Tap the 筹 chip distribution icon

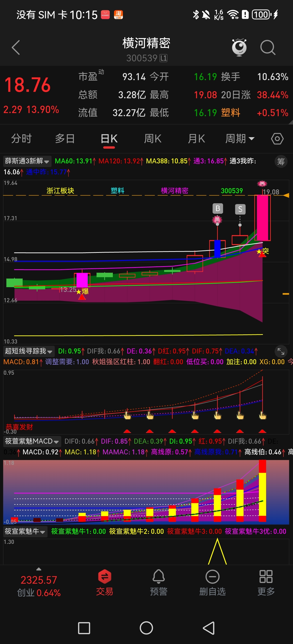click(281, 161)
